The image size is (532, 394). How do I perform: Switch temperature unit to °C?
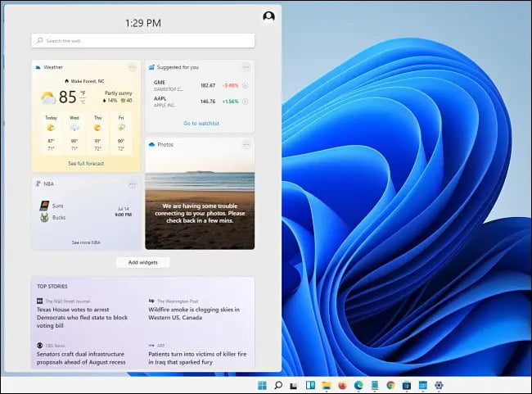point(83,102)
